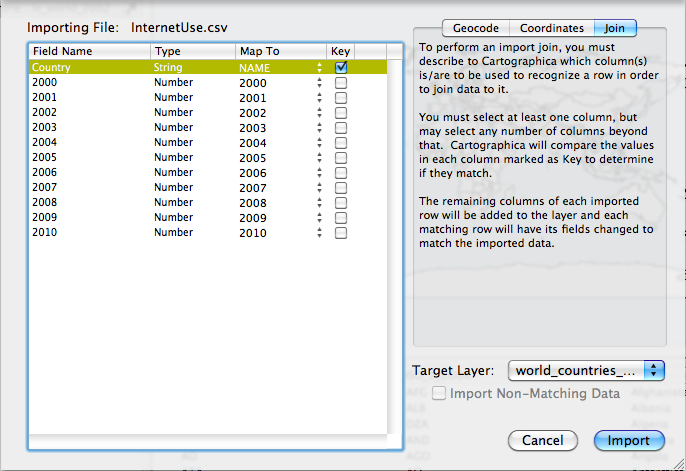Open Map To stepper for field 2006

[319, 173]
